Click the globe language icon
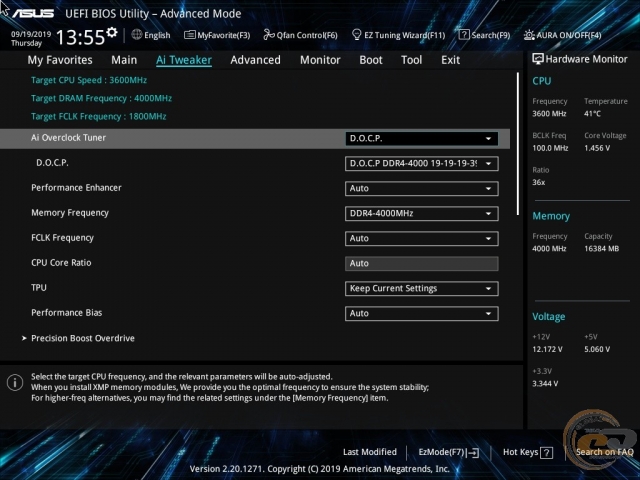Image resolution: width=640 pixels, height=480 pixels. click(137, 35)
